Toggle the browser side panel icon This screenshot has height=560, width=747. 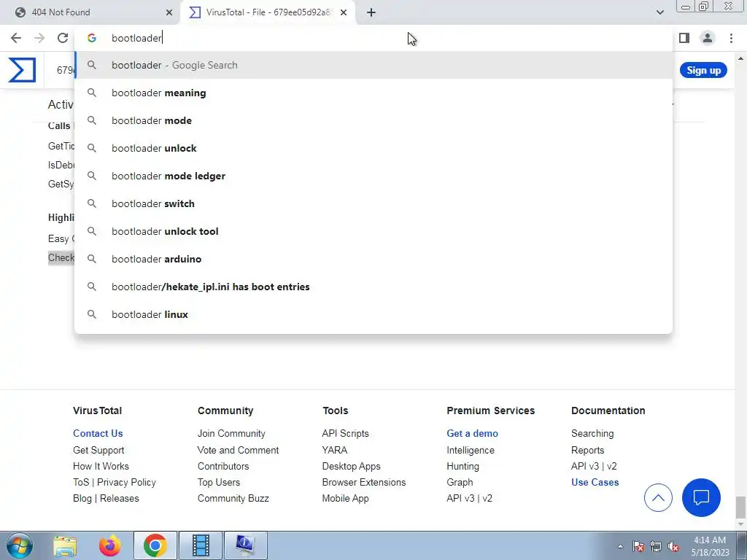(684, 38)
